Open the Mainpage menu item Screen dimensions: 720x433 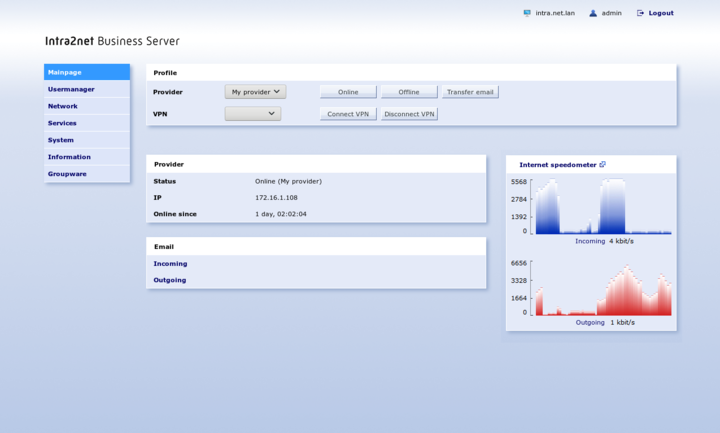click(87, 72)
